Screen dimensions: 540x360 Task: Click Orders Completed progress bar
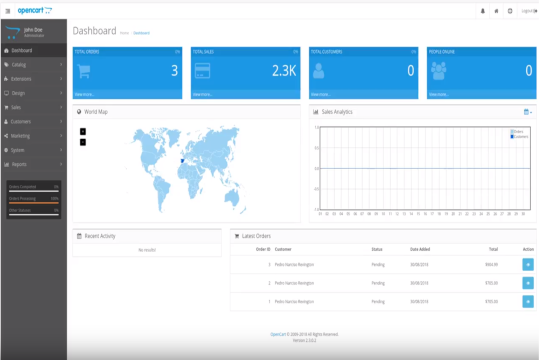(34, 191)
